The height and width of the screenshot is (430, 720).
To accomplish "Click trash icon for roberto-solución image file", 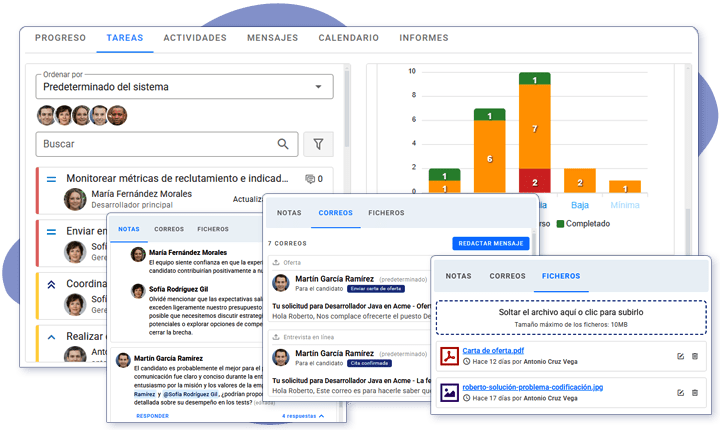I will coord(695,392).
